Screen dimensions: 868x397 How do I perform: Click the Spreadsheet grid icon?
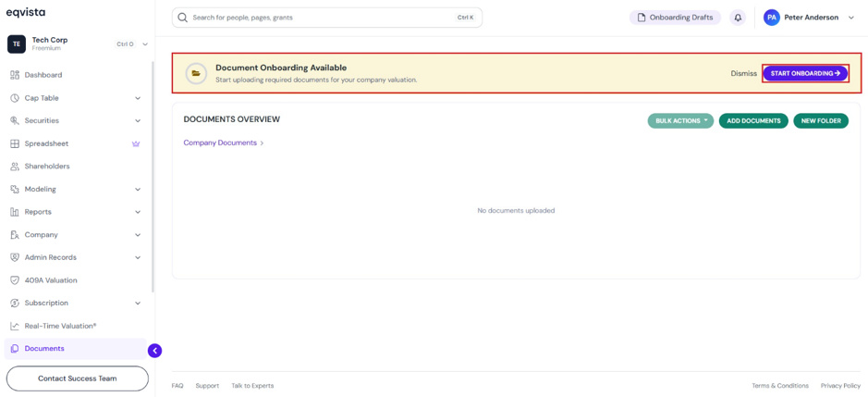pos(15,143)
